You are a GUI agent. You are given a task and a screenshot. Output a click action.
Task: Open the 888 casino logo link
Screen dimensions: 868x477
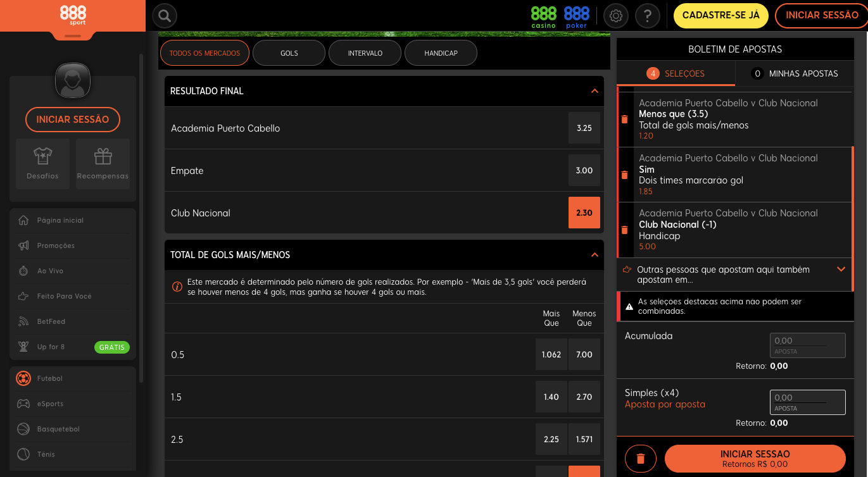tap(543, 17)
